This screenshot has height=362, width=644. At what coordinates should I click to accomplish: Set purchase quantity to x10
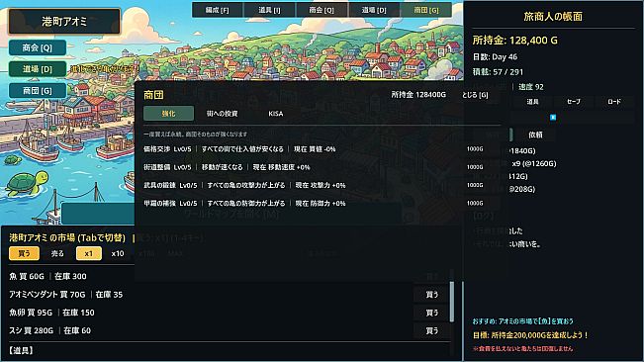(x=118, y=253)
